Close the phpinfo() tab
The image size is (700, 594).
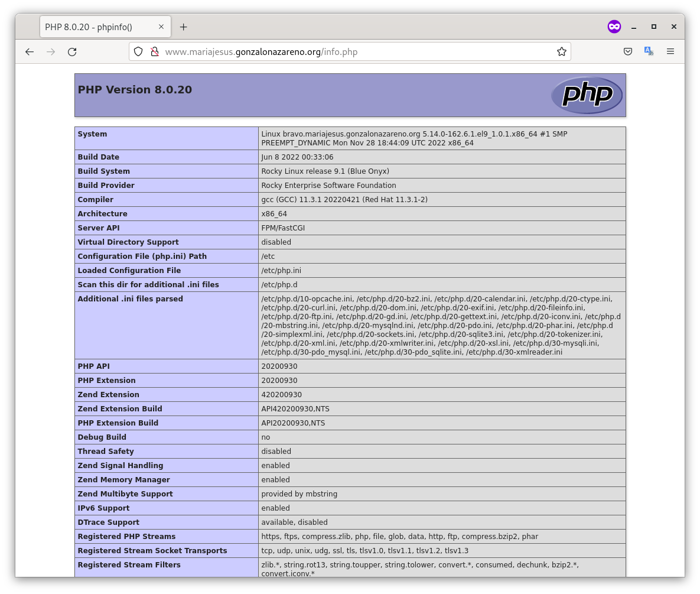pos(161,27)
